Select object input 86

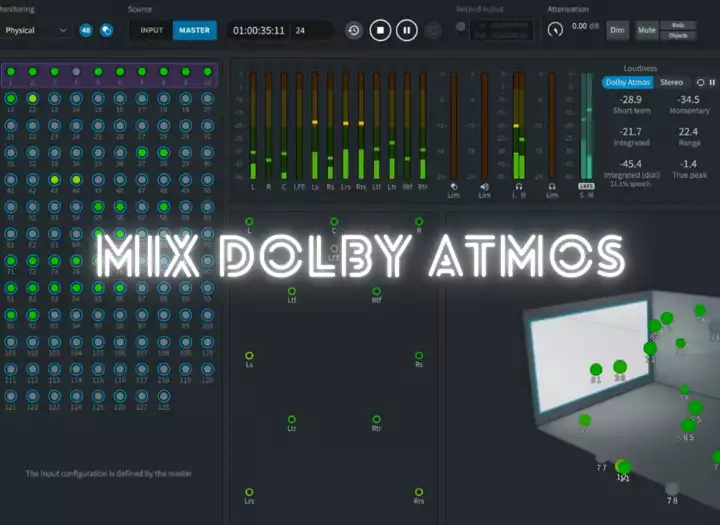(x=120, y=288)
